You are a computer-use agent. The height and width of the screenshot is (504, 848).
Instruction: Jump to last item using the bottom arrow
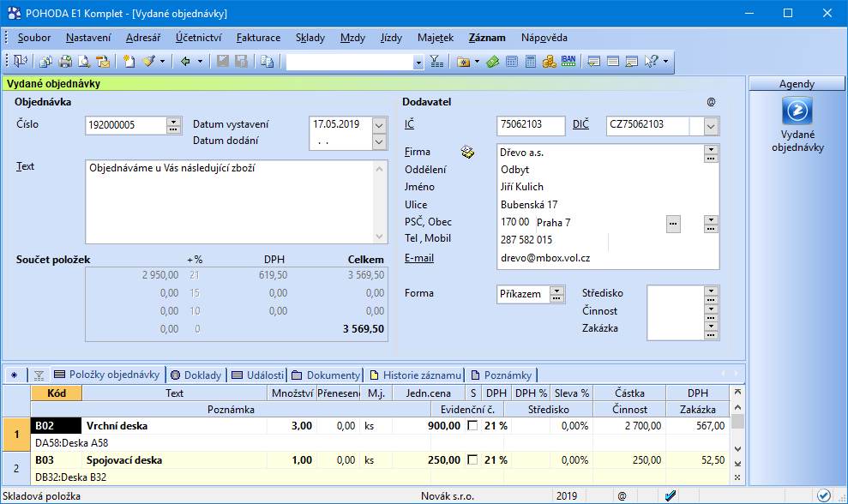pyautogui.click(x=737, y=464)
